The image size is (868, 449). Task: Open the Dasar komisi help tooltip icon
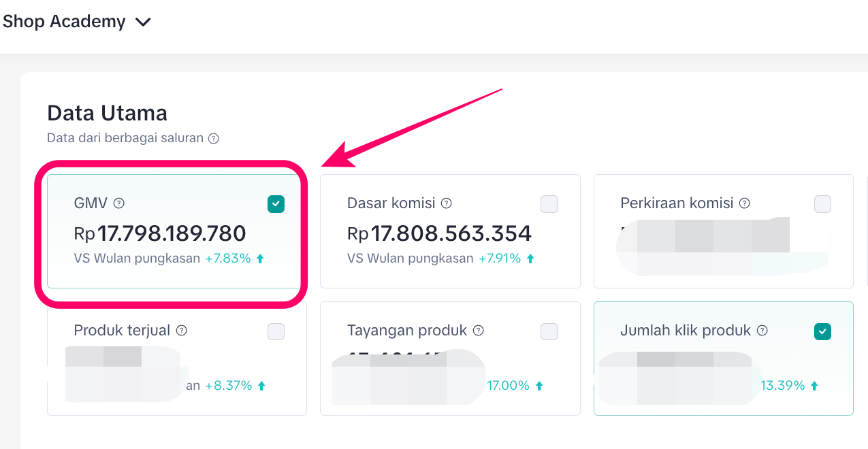pyautogui.click(x=447, y=203)
